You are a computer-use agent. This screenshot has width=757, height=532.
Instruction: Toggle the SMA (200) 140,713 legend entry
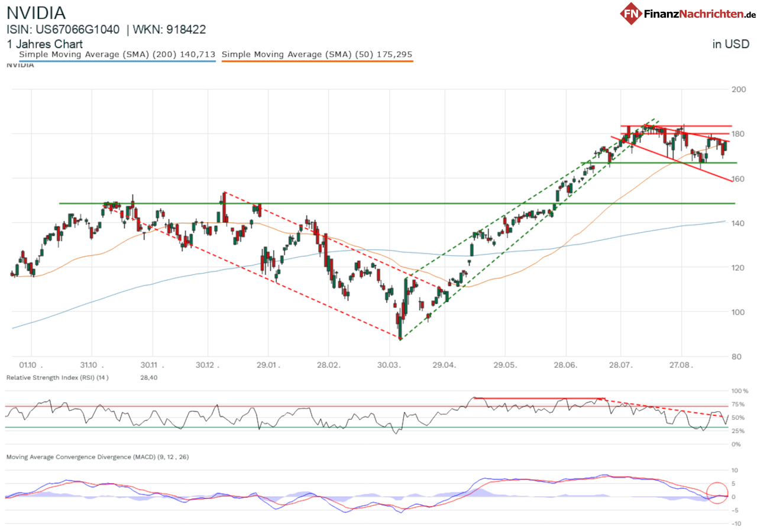117,54
